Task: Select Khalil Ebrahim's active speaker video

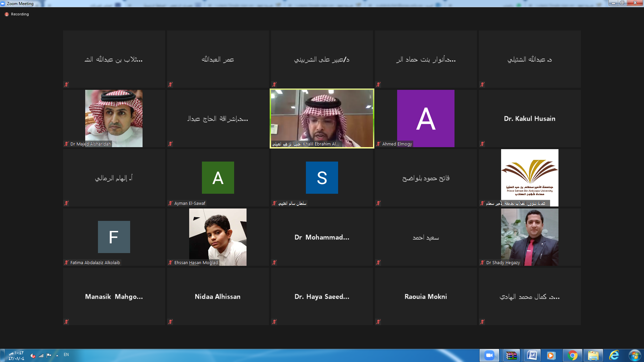Action: point(322,118)
